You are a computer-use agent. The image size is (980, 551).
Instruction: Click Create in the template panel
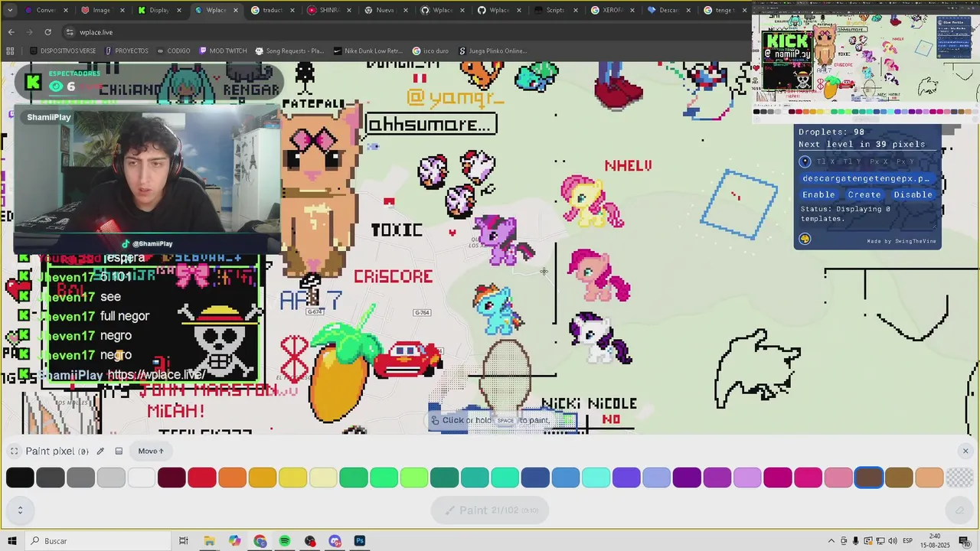point(864,194)
